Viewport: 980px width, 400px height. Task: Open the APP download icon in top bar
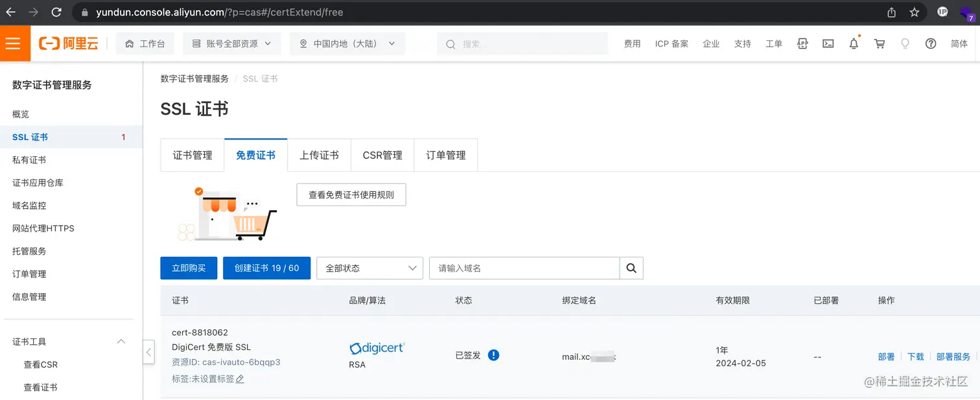click(802, 43)
